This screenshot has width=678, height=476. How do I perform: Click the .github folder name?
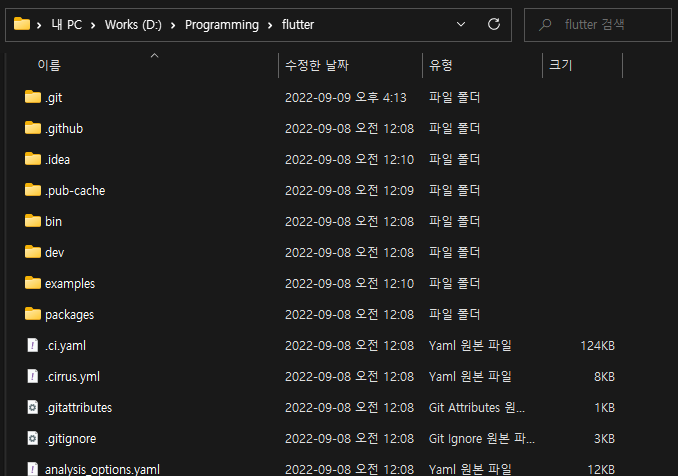click(64, 129)
